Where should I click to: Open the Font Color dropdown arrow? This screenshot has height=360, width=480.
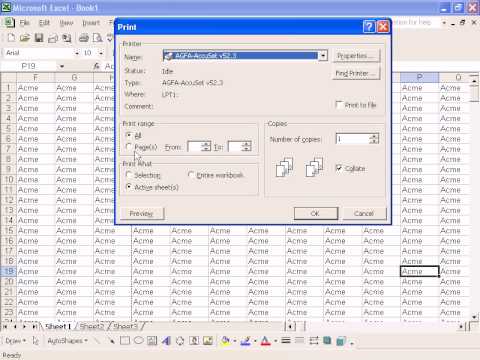[x=275, y=341]
